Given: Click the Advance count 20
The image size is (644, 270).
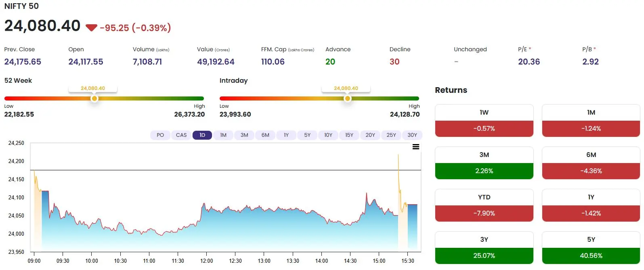Looking at the screenshot, I should 330,62.
